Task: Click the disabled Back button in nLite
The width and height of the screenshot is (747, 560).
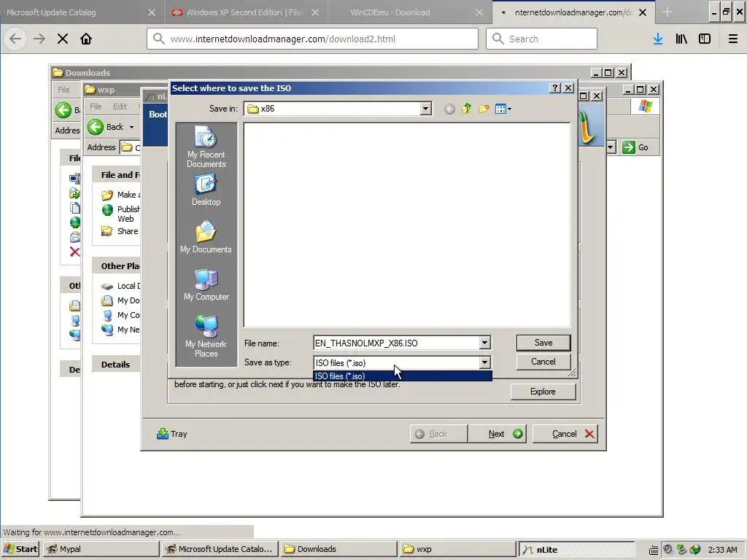Action: point(438,434)
